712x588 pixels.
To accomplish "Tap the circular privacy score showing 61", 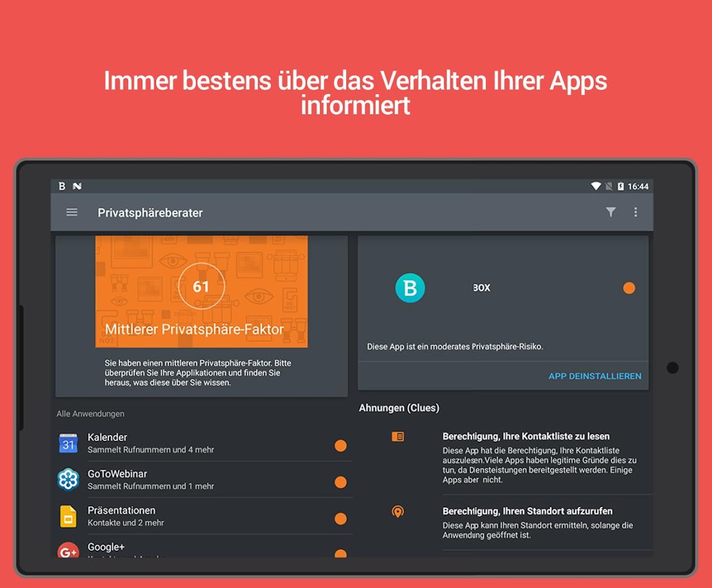I will point(201,286).
